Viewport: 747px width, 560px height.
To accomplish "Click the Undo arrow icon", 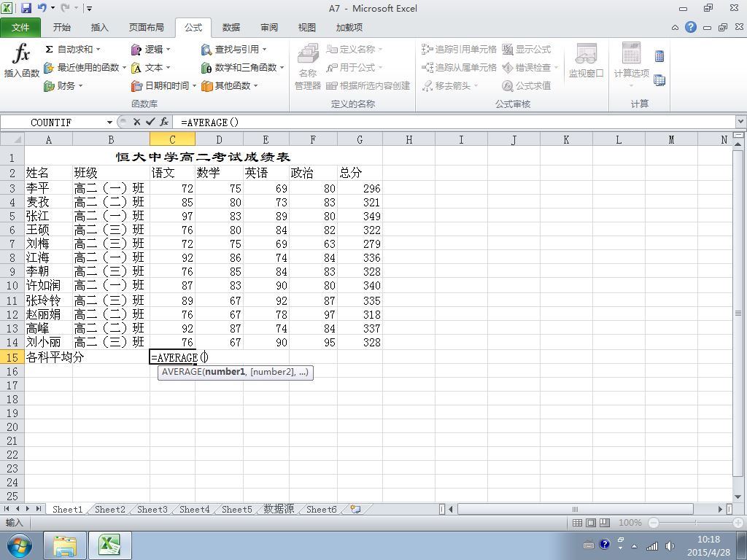I will pos(42,8).
